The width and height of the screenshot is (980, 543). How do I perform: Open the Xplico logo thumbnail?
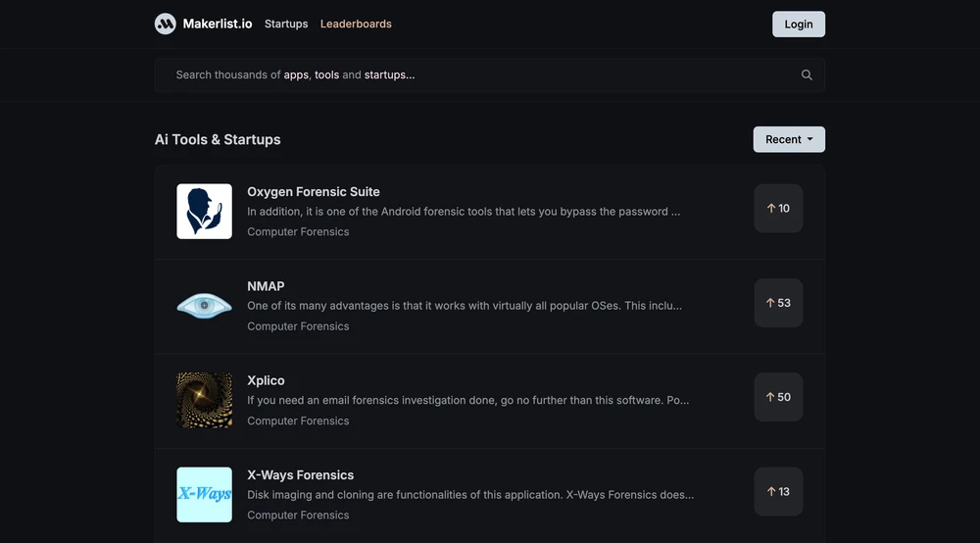(205, 401)
